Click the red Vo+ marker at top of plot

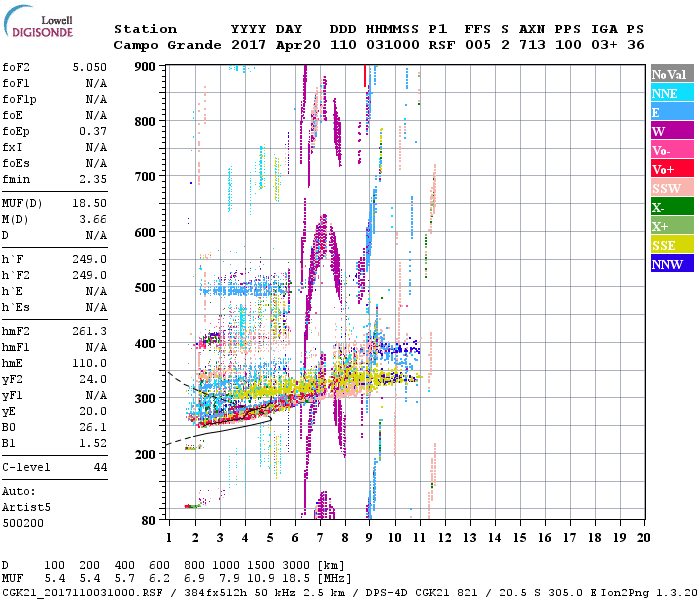point(365,76)
